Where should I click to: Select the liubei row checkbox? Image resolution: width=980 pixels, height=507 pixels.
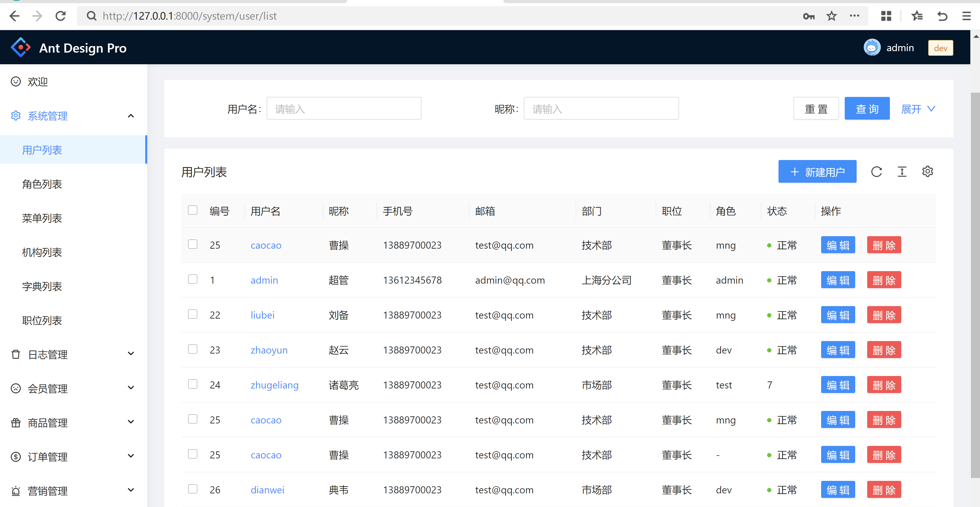click(192, 314)
